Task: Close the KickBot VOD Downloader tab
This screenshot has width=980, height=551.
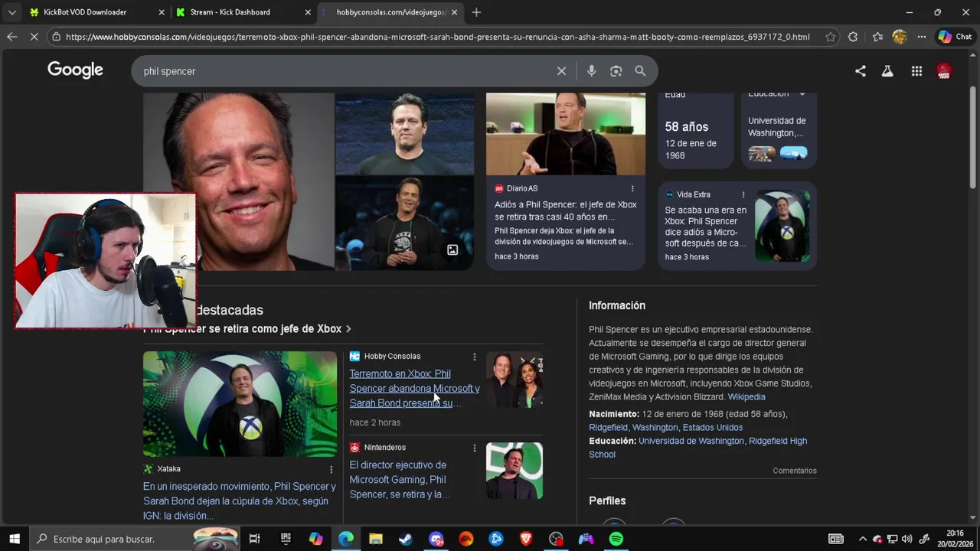Action: [x=162, y=12]
